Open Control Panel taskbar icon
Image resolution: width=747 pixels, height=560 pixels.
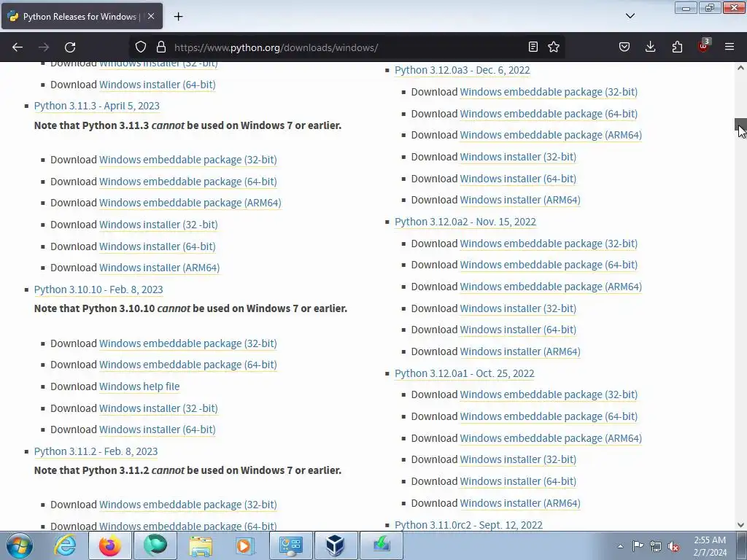[291, 545]
